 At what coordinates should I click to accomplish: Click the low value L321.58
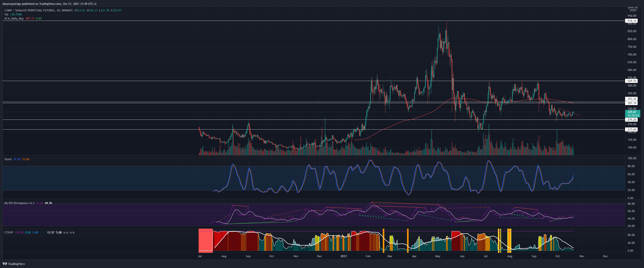pos(104,10)
